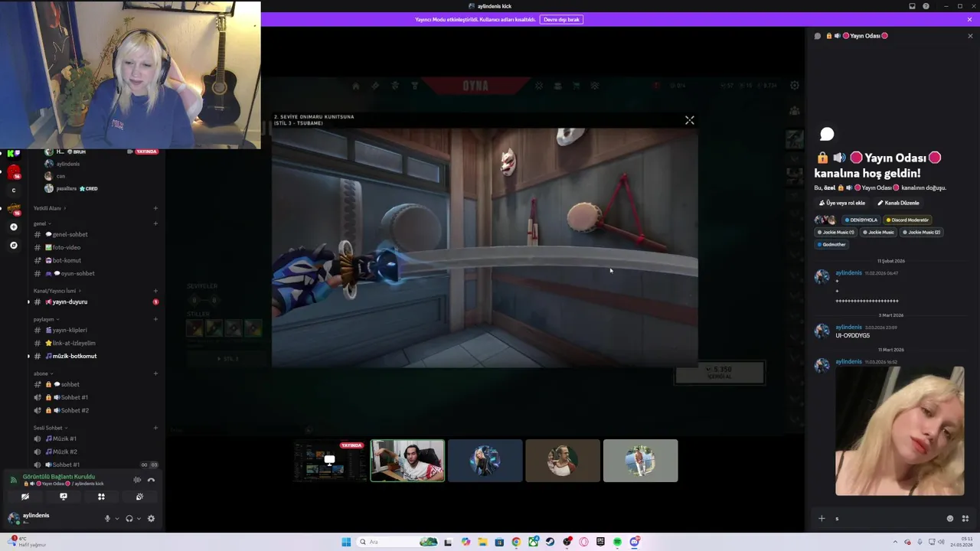
Task: Select the webcam participant tile with green border
Action: [x=407, y=461]
